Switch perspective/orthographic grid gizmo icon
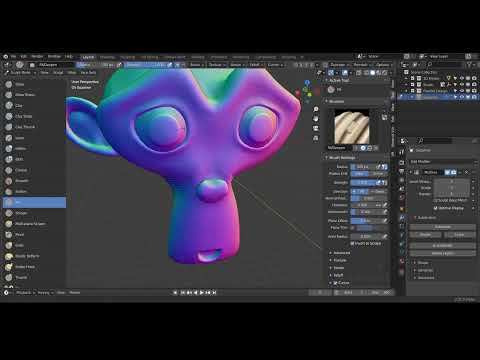Image resolution: width=480 pixels, height=360 pixels. click(316, 138)
